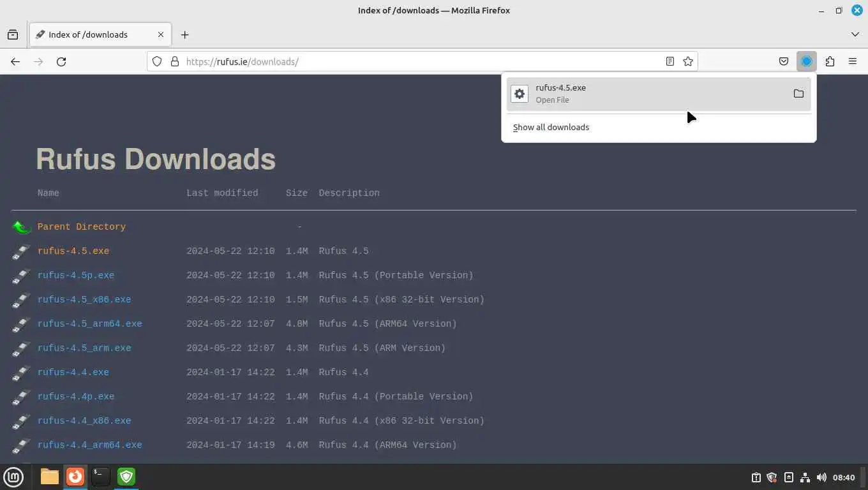Click the gear icon of the rufus-4.5.exe download
Screen dimensions: 868x490
520,94
